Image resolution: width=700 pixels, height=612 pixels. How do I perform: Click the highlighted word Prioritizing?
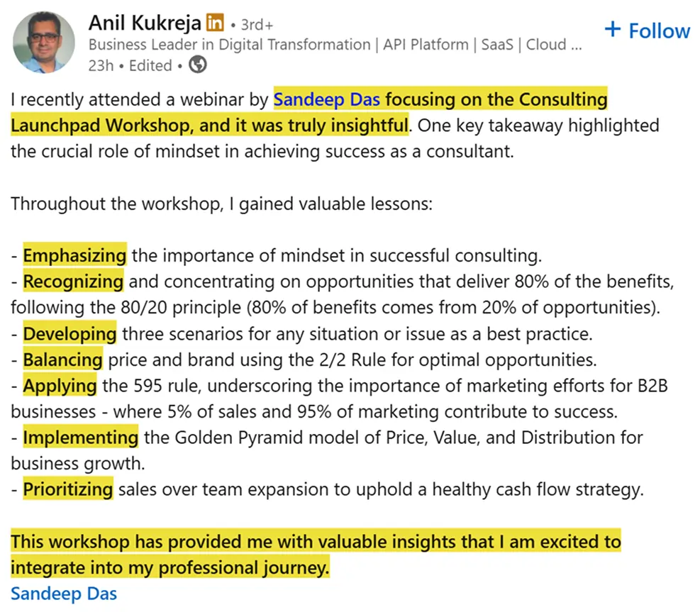(x=68, y=489)
